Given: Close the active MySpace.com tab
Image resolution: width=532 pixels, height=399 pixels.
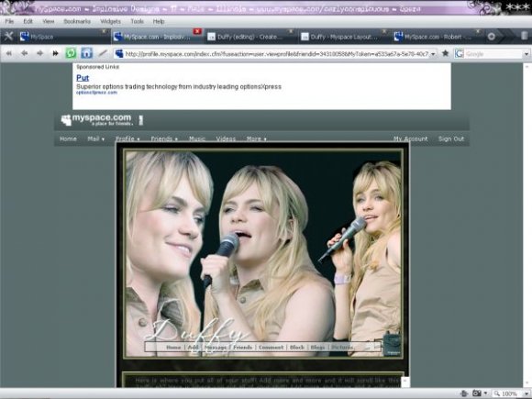Looking at the screenshot, I should click(x=197, y=31).
